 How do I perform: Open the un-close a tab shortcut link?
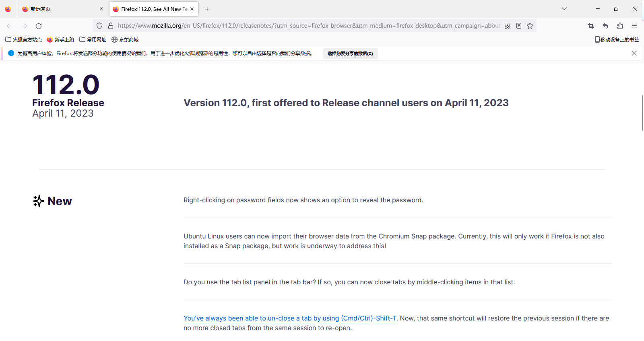point(290,318)
